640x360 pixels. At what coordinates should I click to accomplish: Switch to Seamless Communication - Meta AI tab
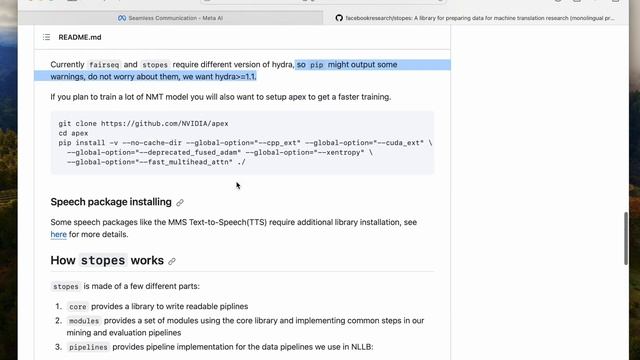point(171,18)
